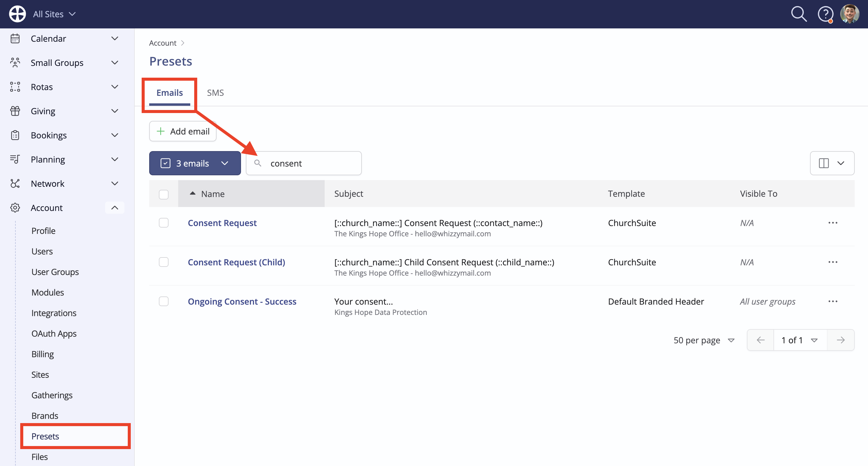Expand the Small Groups menu chevron
The image size is (868, 466).
coord(114,63)
